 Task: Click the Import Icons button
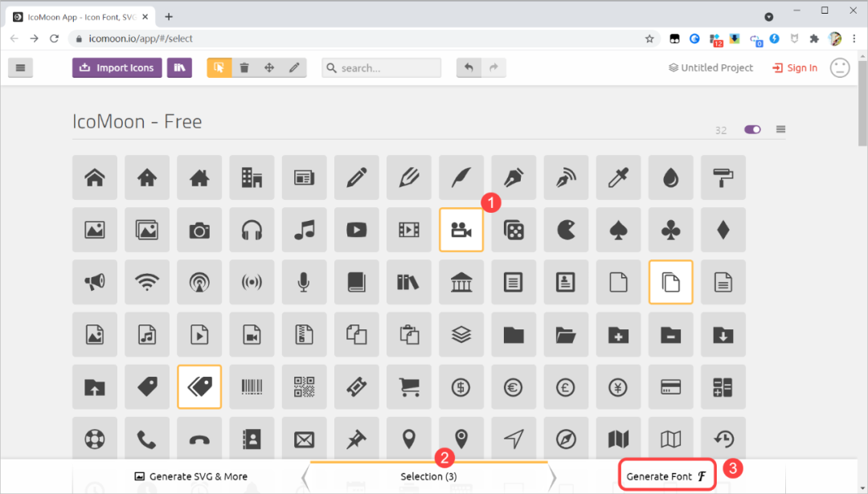pos(117,67)
